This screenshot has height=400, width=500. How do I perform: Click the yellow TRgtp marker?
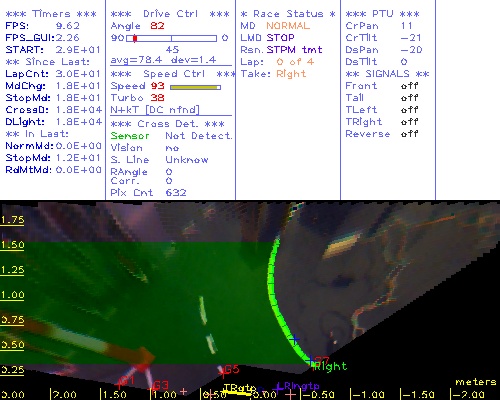point(239,388)
